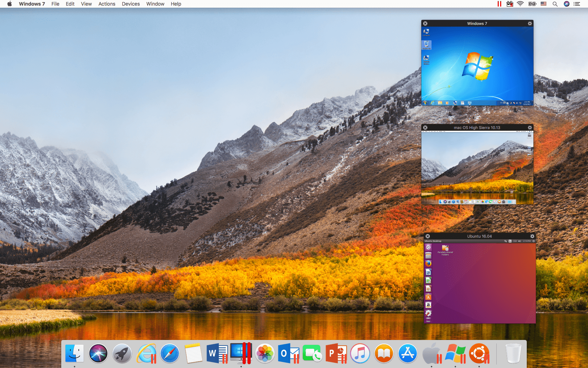Click System Settings in Ubuntu launcher
The width and height of the screenshot is (588, 368).
[x=428, y=313]
